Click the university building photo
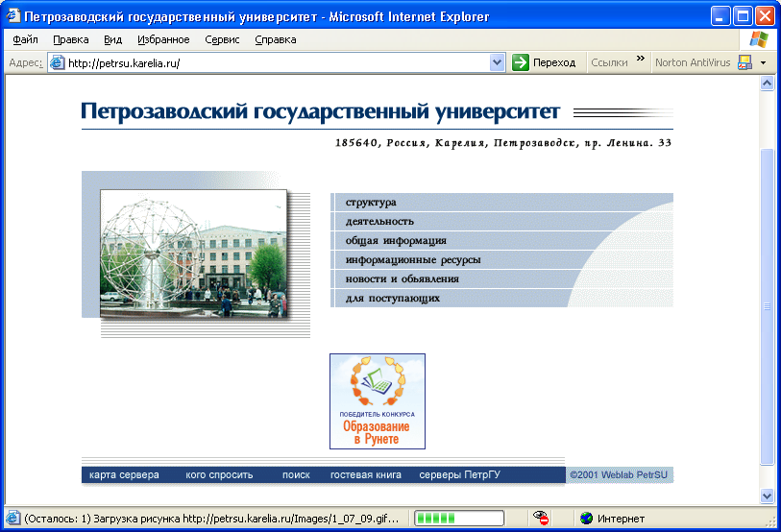The image size is (781, 532). click(x=194, y=254)
